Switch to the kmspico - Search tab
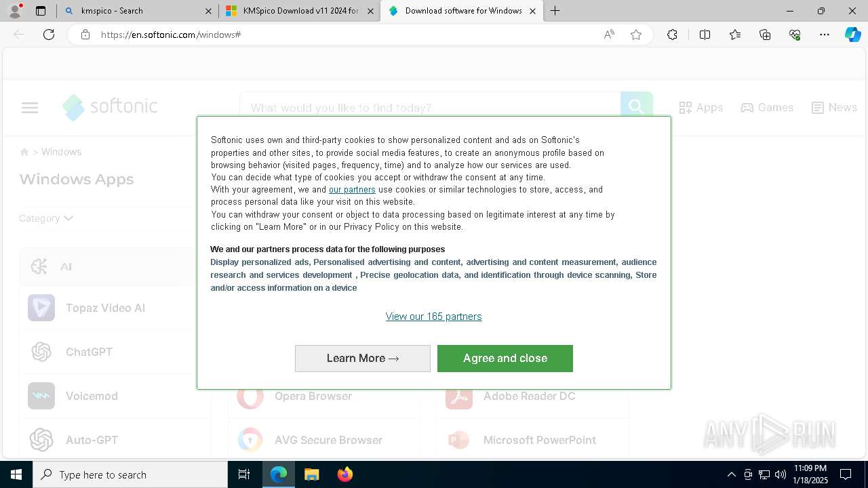868x488 pixels. [137, 11]
